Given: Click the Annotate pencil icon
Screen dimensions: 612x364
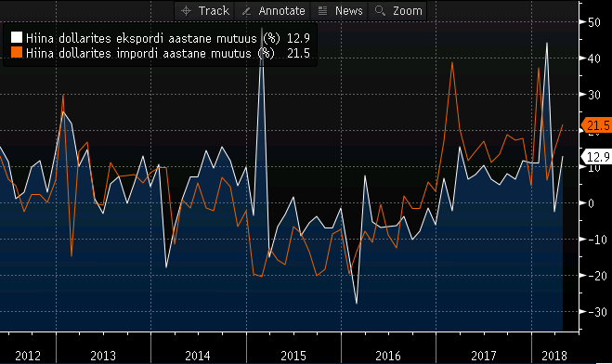Looking at the screenshot, I should pos(246,11).
